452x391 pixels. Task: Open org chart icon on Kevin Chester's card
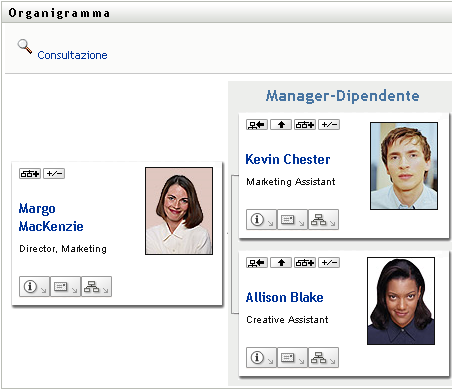click(323, 219)
